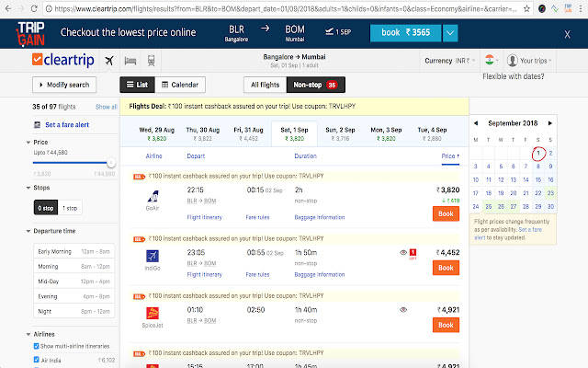Sort results by Price column

point(450,155)
